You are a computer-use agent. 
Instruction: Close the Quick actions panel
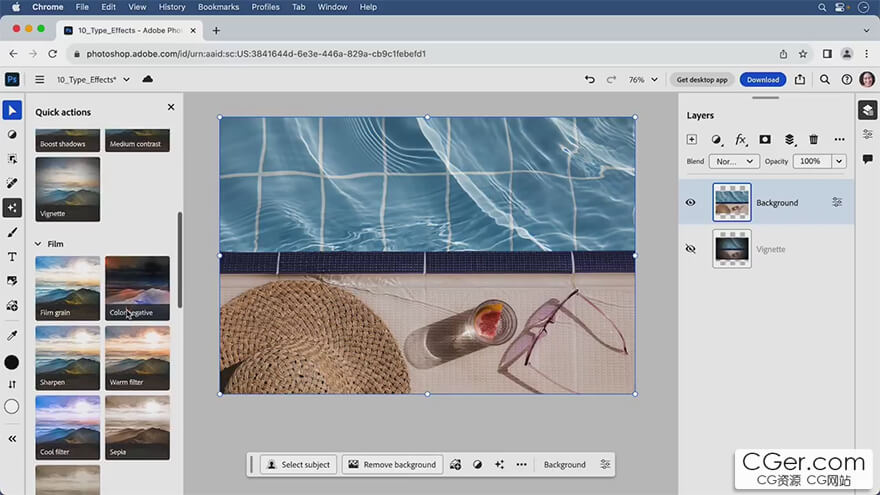click(171, 107)
